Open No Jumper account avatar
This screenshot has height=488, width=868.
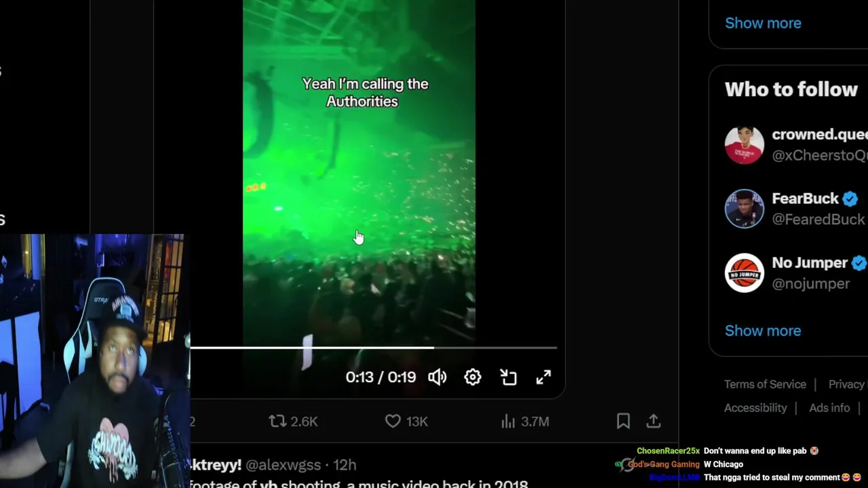pyautogui.click(x=744, y=272)
